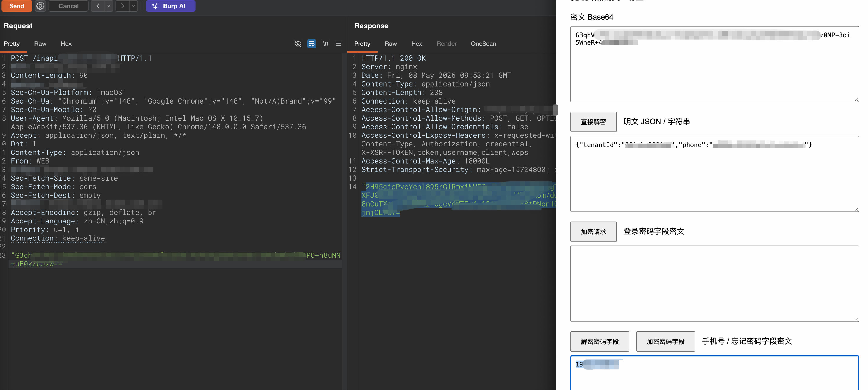The image size is (868, 390).
Task: Open the back history dropdown arrow
Action: (109, 6)
